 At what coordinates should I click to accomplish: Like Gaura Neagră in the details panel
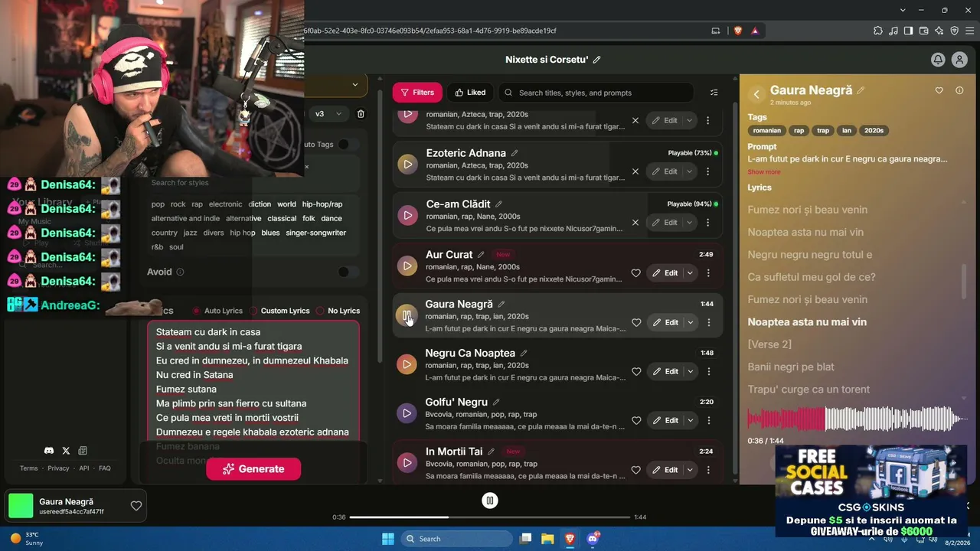pyautogui.click(x=939, y=90)
